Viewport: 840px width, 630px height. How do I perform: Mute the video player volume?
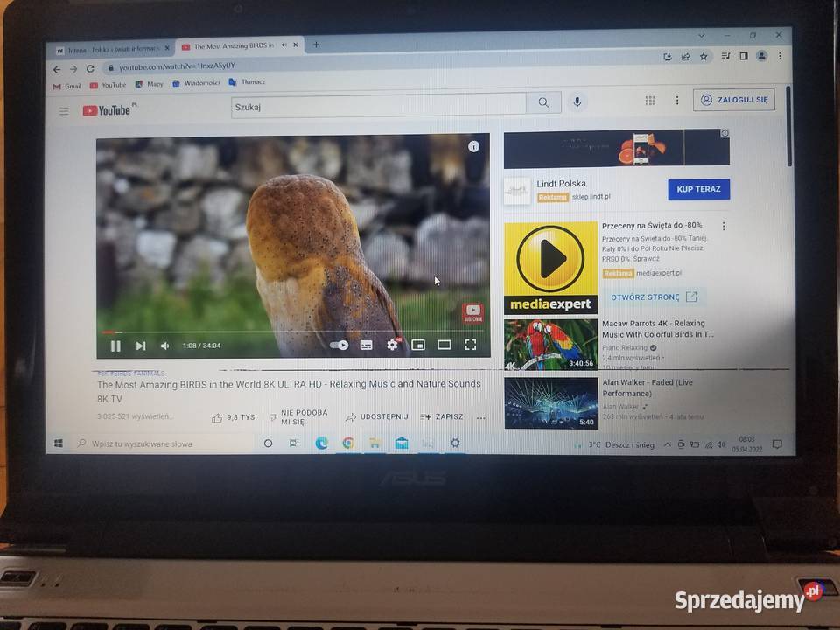point(165,346)
